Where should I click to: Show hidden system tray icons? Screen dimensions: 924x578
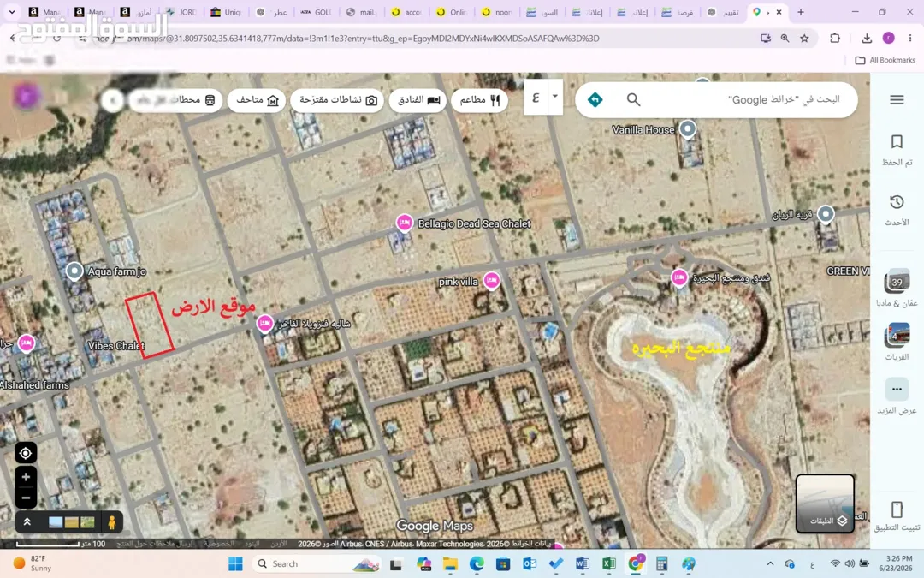coord(770,563)
